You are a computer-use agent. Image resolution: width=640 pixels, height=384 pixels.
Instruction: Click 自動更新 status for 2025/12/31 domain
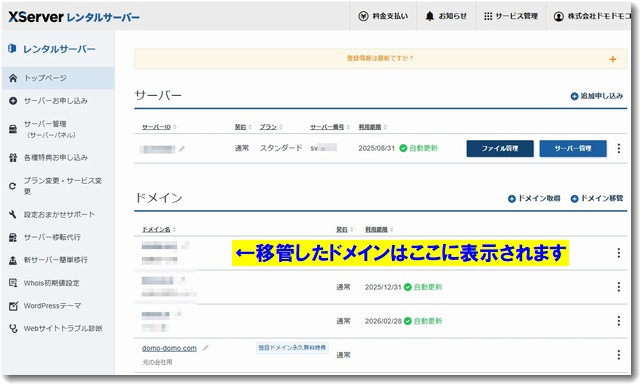pyautogui.click(x=423, y=287)
